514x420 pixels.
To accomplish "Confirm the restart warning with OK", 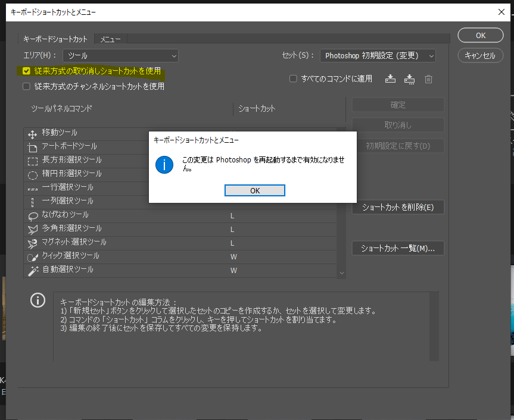I will pos(254,190).
